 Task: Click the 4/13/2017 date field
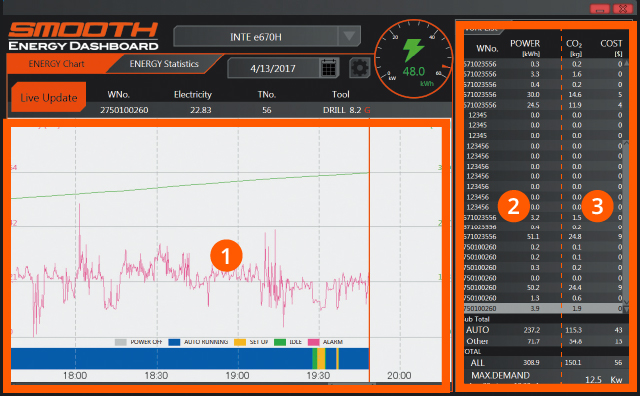pos(273,68)
